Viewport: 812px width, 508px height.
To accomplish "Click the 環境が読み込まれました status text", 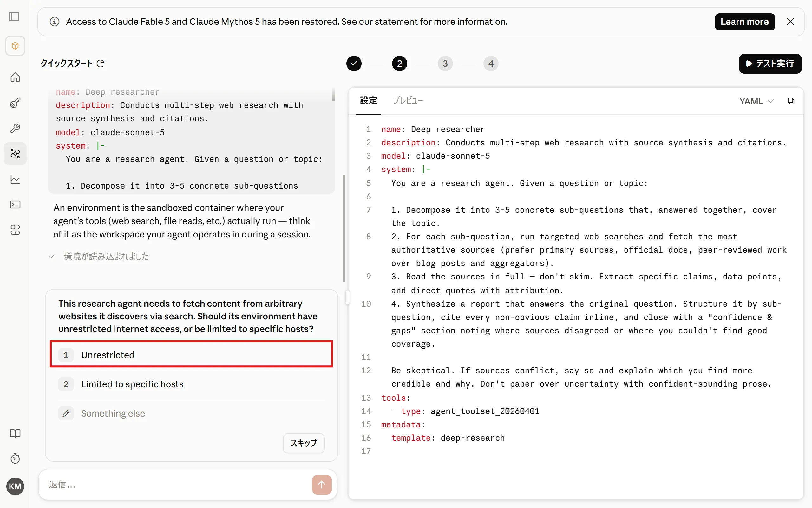I will click(106, 256).
